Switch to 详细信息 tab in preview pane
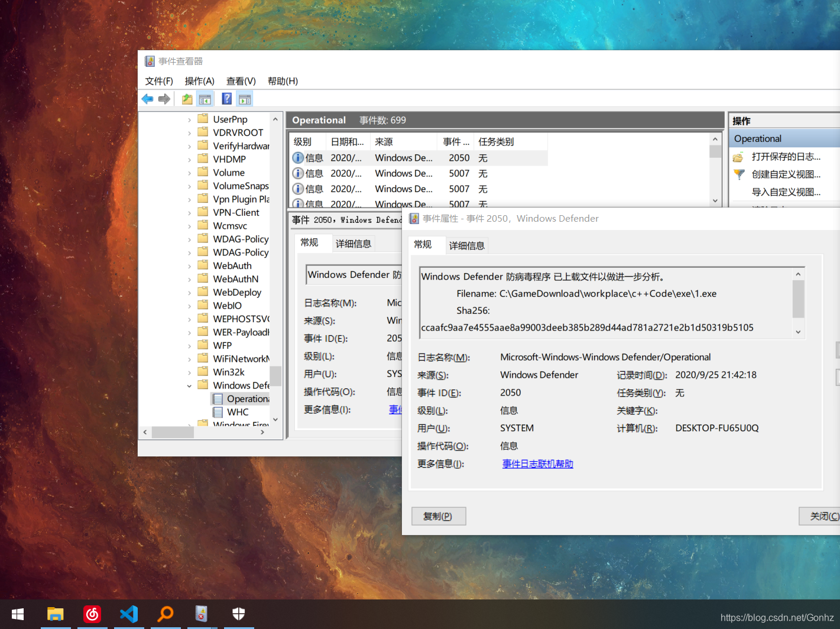Screen dimensions: 840x629 coord(353,244)
